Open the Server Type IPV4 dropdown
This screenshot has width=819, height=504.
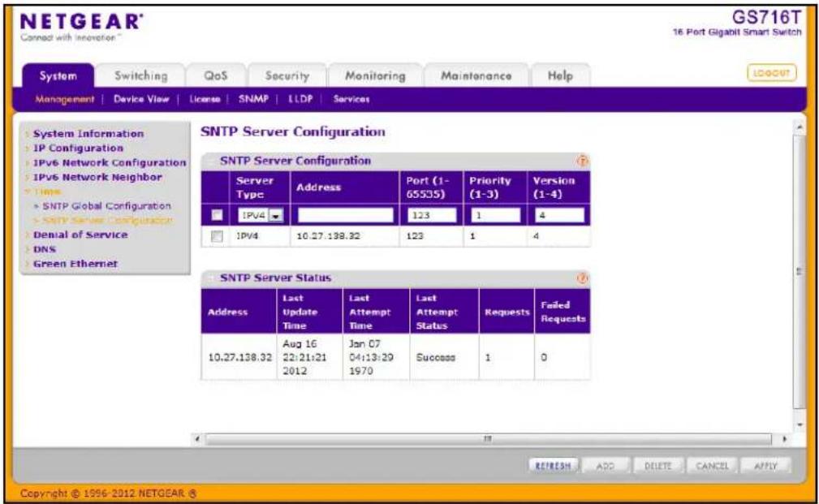[261, 215]
